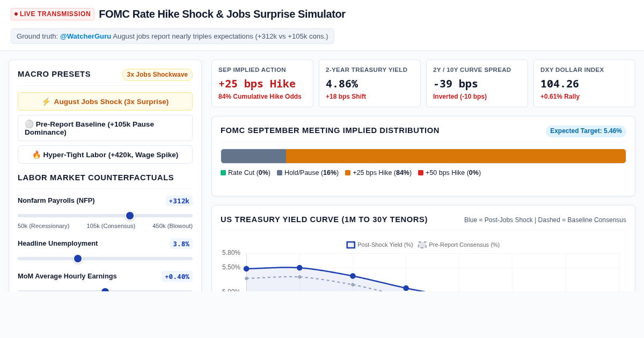Click the 3x Jobs Shockwave badge
Viewport: 644px width, 338px height.
pos(157,75)
